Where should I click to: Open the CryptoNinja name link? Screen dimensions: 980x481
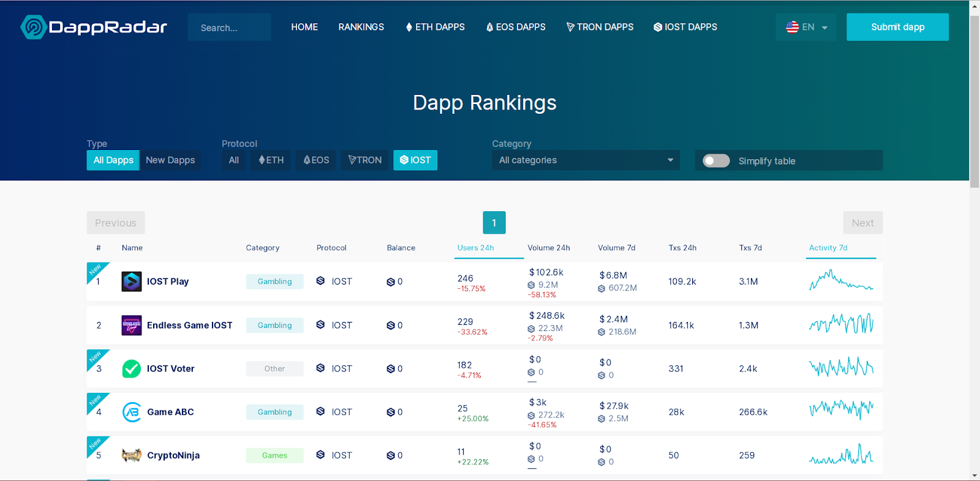pyautogui.click(x=173, y=455)
